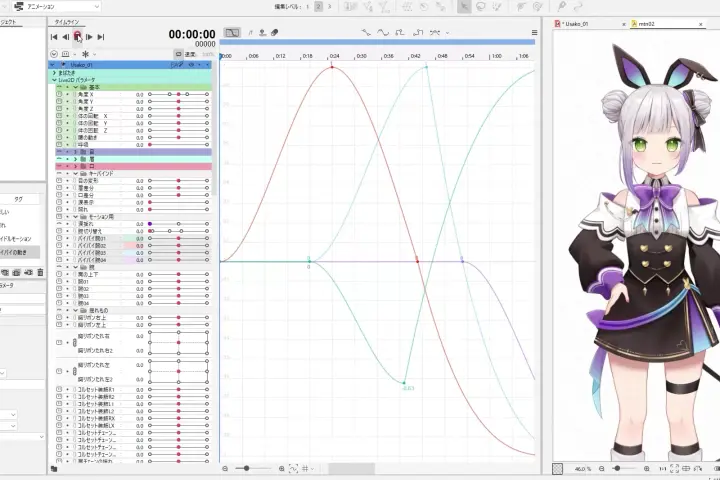Select the タイムライン panel tab

point(67,22)
